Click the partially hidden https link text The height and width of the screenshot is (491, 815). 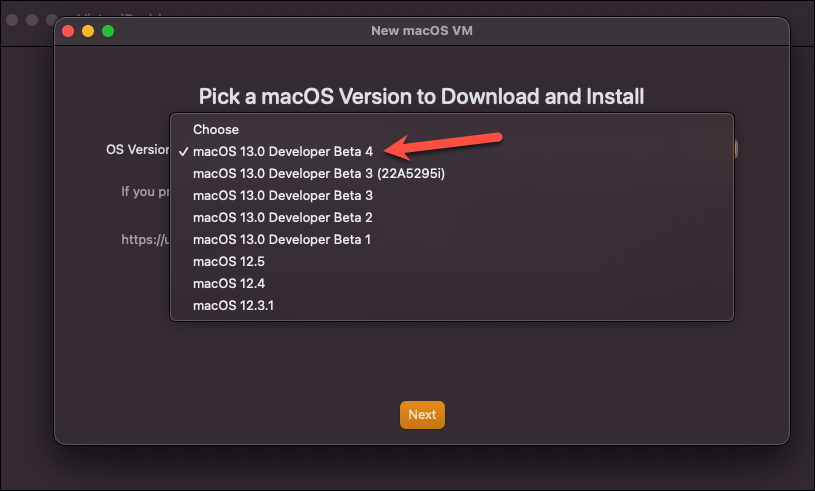pos(145,240)
